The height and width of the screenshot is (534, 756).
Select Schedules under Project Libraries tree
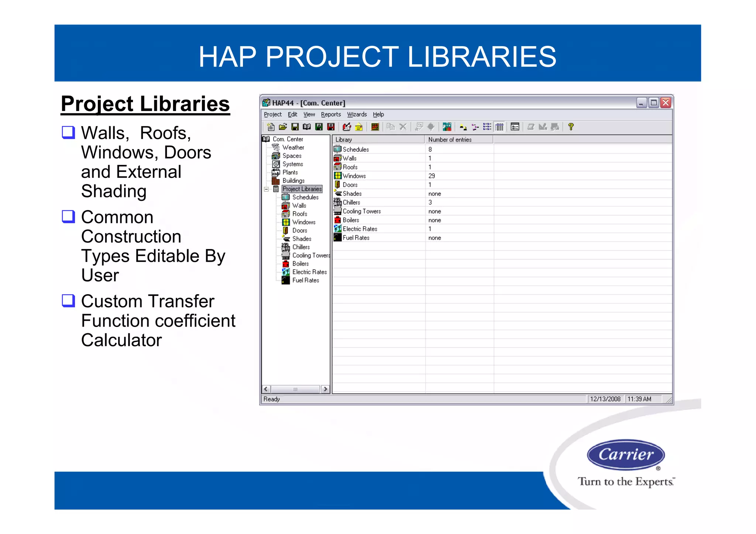tap(305, 197)
